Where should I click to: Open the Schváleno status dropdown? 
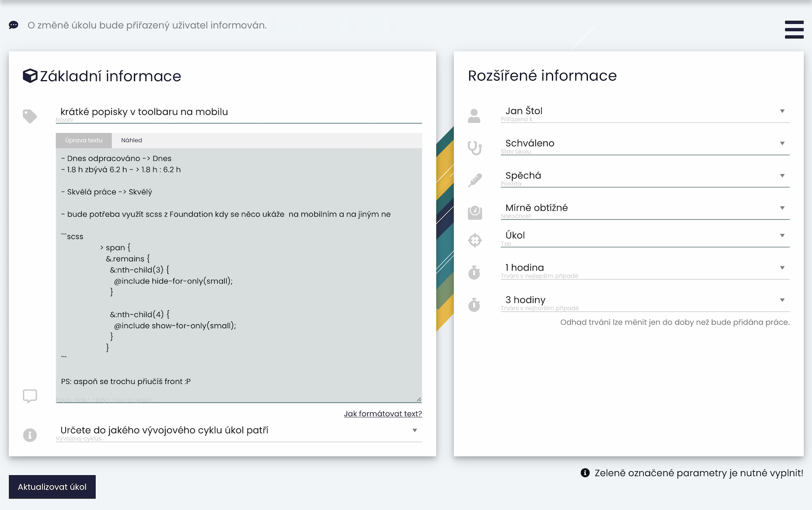tap(645, 144)
